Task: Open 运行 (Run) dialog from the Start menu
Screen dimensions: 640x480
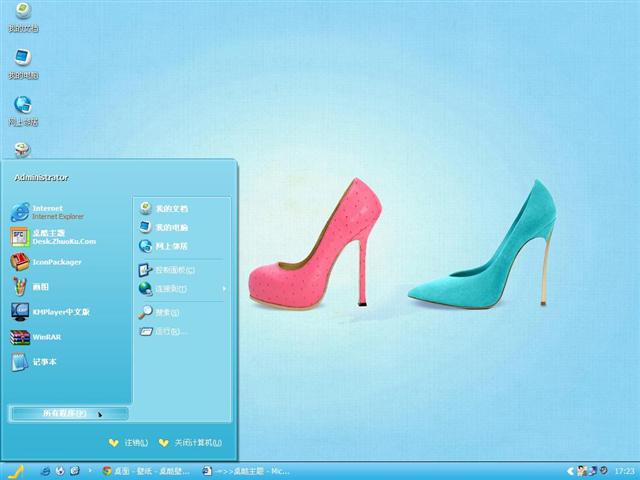Action: (162, 331)
